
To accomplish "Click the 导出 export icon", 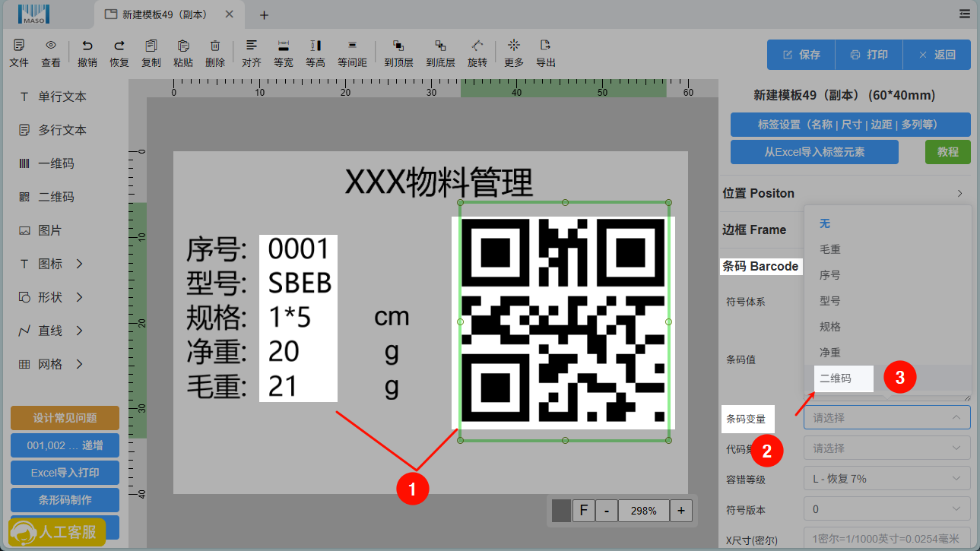I will pos(546,46).
